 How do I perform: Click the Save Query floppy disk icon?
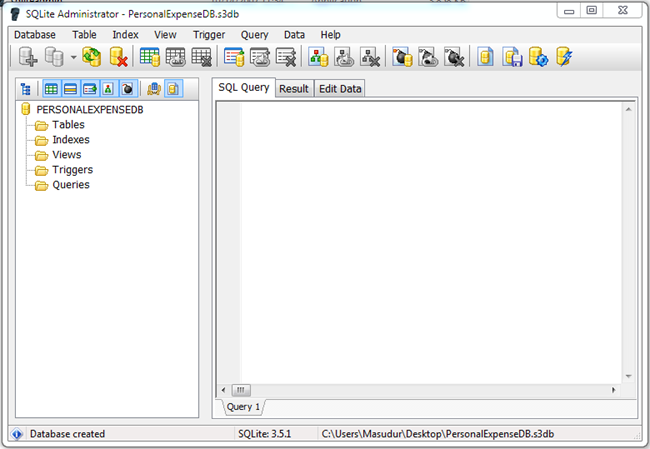coord(512,56)
